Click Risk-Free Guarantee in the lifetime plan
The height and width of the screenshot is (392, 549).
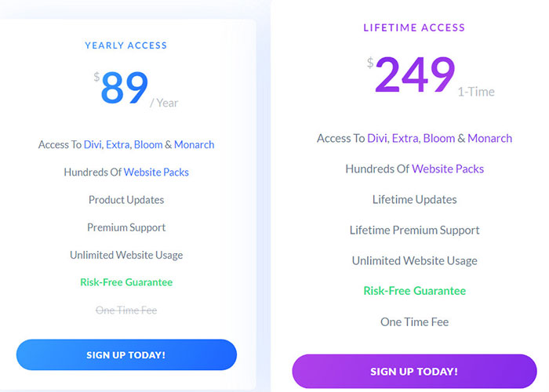coord(414,291)
